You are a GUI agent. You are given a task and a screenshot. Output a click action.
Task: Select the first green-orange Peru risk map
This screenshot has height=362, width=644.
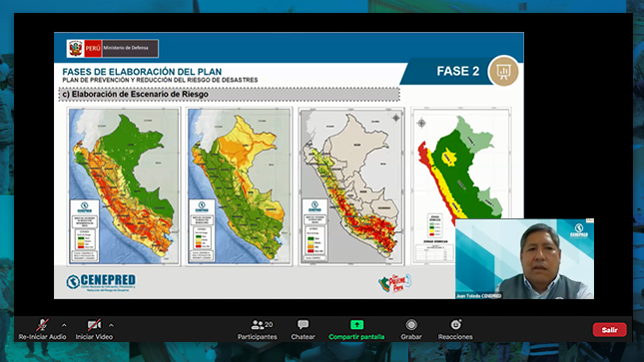point(124,186)
